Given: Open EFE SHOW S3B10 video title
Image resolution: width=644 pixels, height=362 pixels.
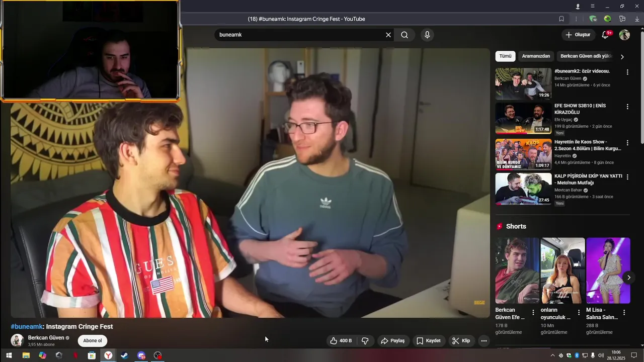Looking at the screenshot, I should coord(580,109).
